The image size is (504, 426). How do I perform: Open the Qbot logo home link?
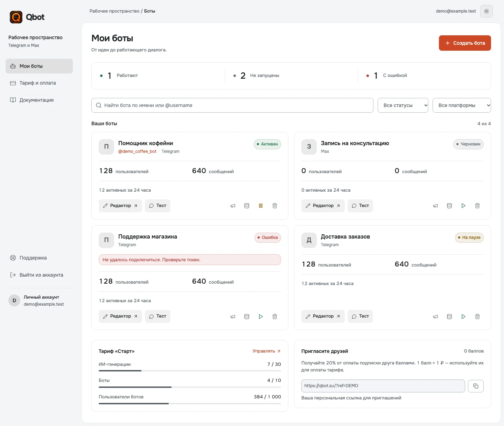[x=27, y=17]
